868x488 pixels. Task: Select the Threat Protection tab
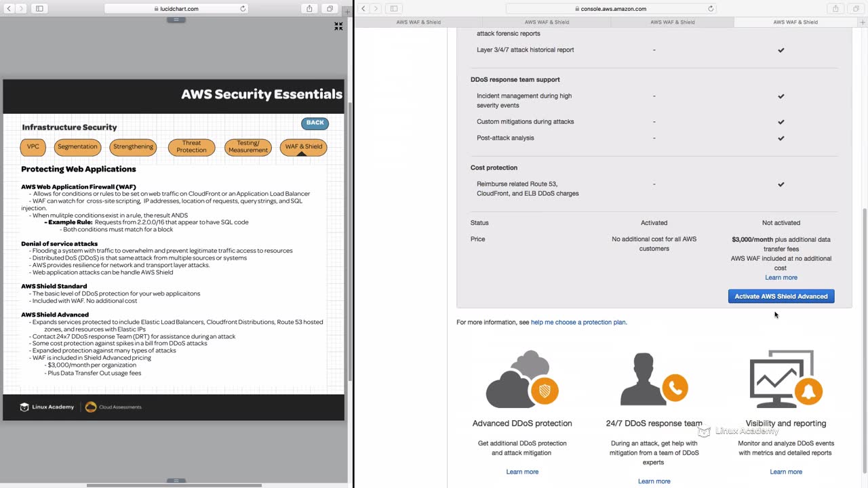[x=191, y=147]
